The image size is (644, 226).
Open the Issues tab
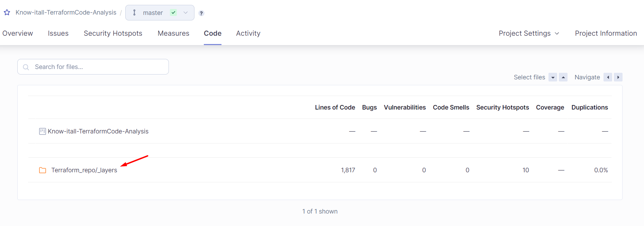tap(58, 33)
